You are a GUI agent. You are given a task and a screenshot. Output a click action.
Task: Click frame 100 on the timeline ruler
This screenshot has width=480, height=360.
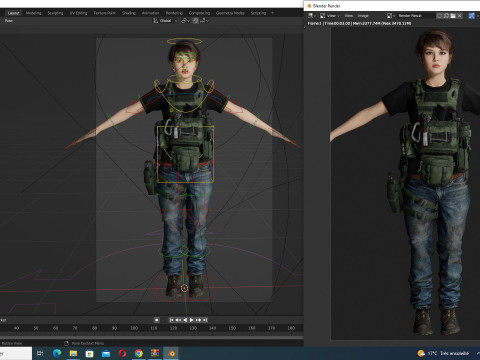[x=134, y=328]
